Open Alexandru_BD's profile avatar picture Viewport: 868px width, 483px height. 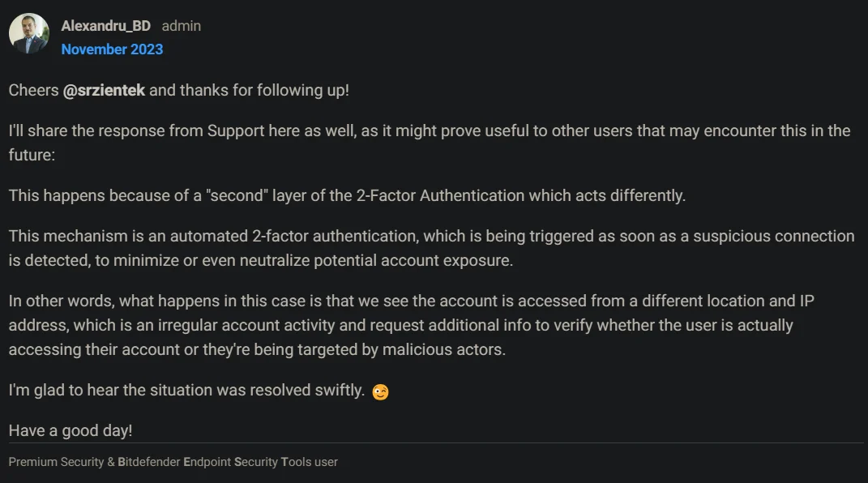click(x=29, y=33)
